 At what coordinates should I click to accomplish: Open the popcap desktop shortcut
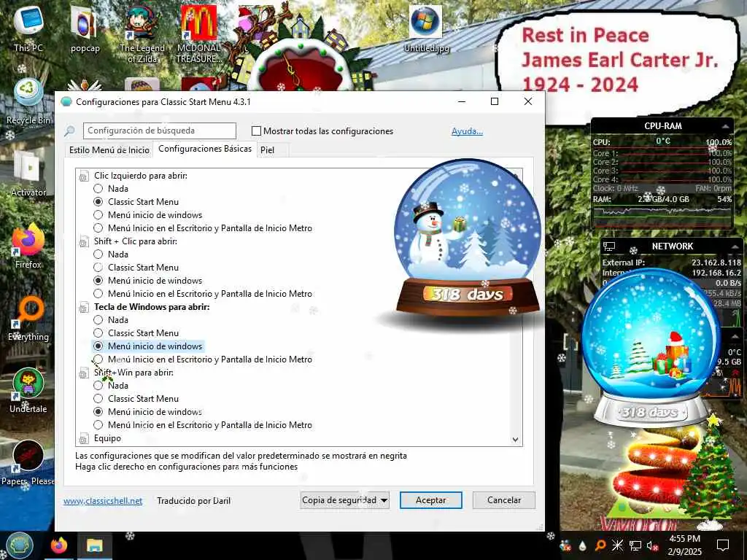pos(85,29)
